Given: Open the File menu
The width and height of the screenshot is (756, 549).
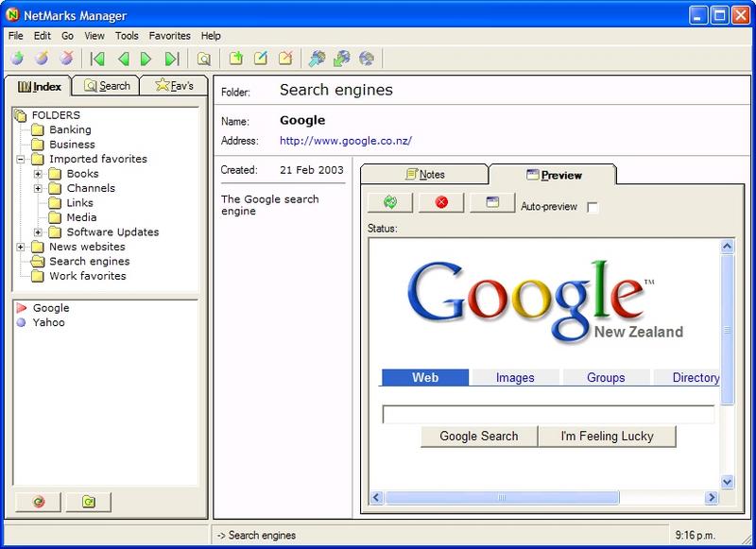Looking at the screenshot, I should click(15, 36).
